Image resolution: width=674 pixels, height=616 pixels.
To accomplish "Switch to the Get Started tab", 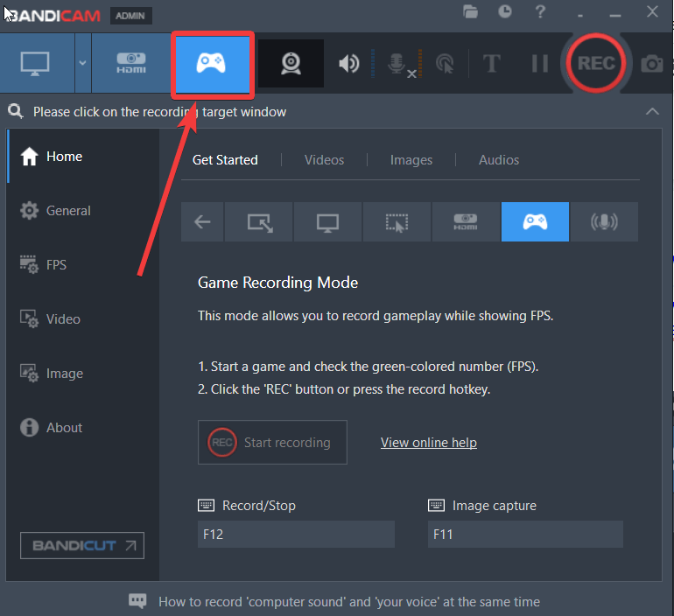I will click(x=225, y=160).
